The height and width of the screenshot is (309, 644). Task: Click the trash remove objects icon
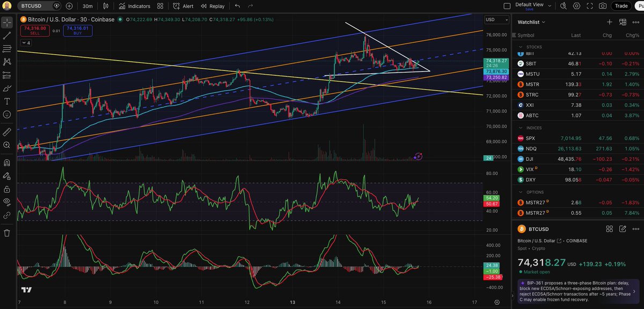(7, 233)
